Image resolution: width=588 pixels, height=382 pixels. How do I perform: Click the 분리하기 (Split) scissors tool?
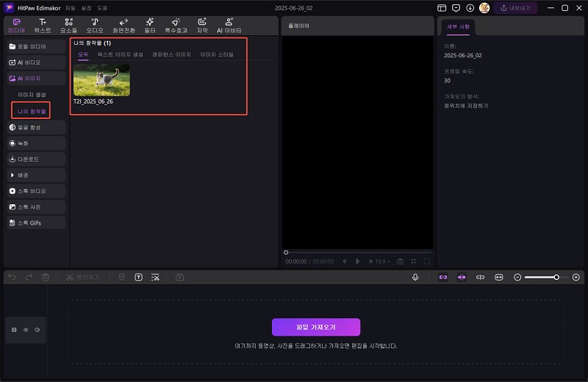point(82,277)
